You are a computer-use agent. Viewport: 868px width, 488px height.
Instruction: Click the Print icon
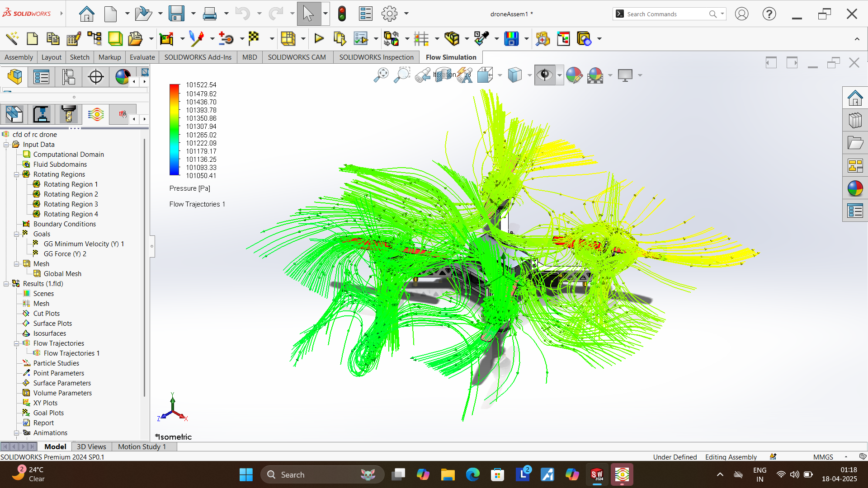coord(209,14)
